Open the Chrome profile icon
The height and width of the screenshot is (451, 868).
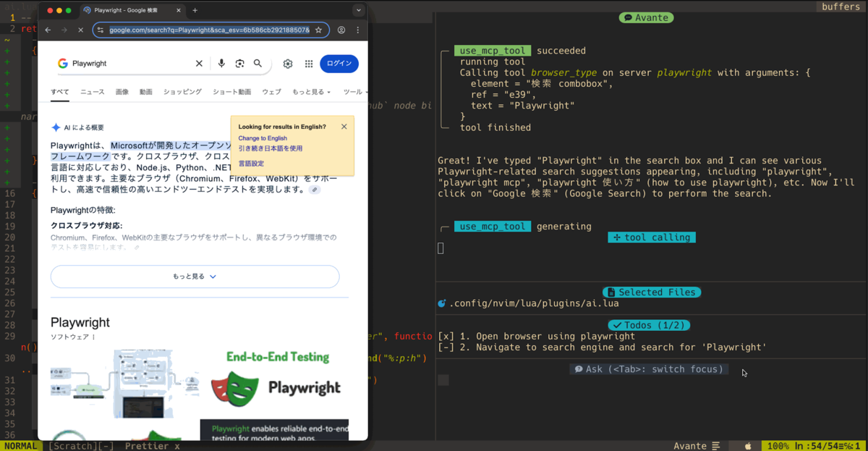341,30
